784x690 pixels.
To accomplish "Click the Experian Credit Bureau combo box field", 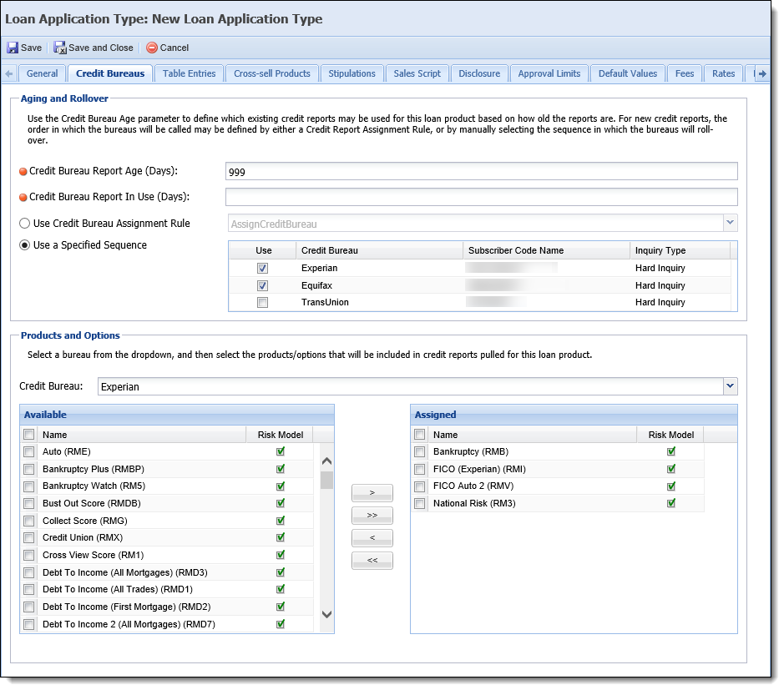I will (x=411, y=386).
